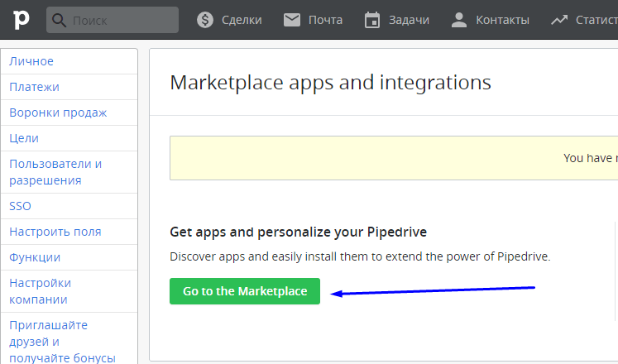Screen dimensions: 618x364
Task: Click the search magnifier icon
Action: pos(60,19)
